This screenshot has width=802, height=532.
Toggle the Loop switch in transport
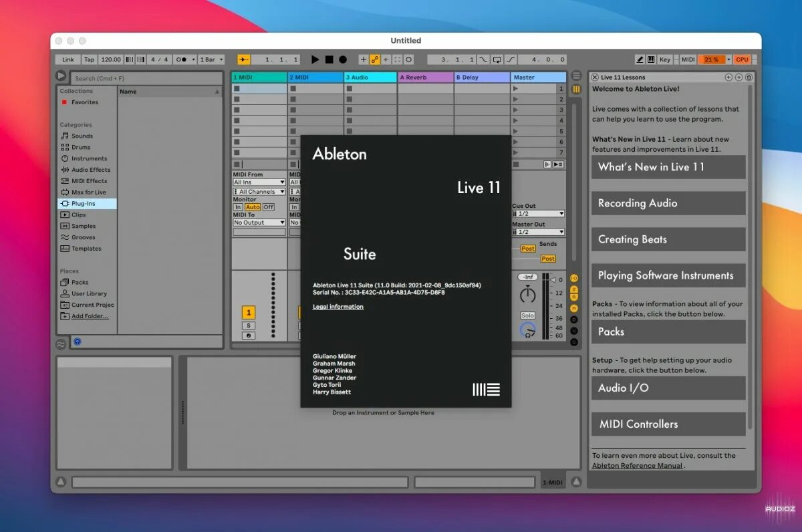(x=497, y=59)
